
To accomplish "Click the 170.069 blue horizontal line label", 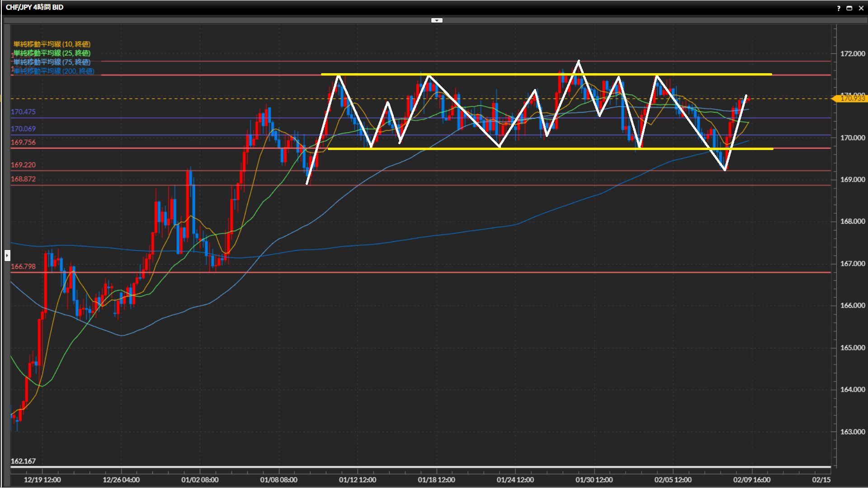I will tap(23, 129).
